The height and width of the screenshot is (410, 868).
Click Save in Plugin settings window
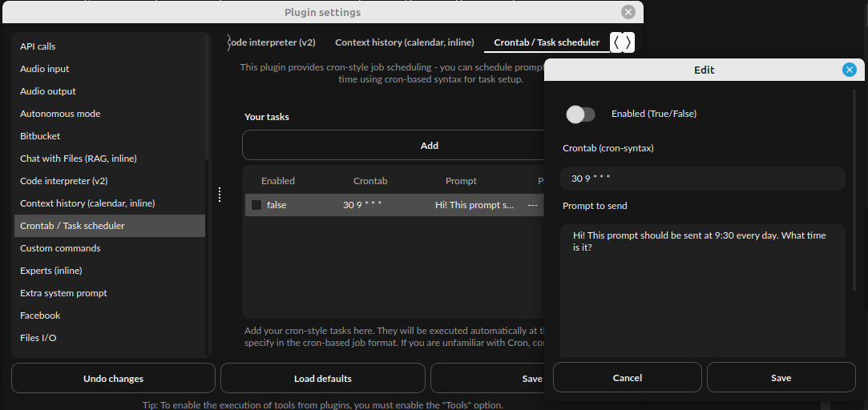pyautogui.click(x=487, y=379)
